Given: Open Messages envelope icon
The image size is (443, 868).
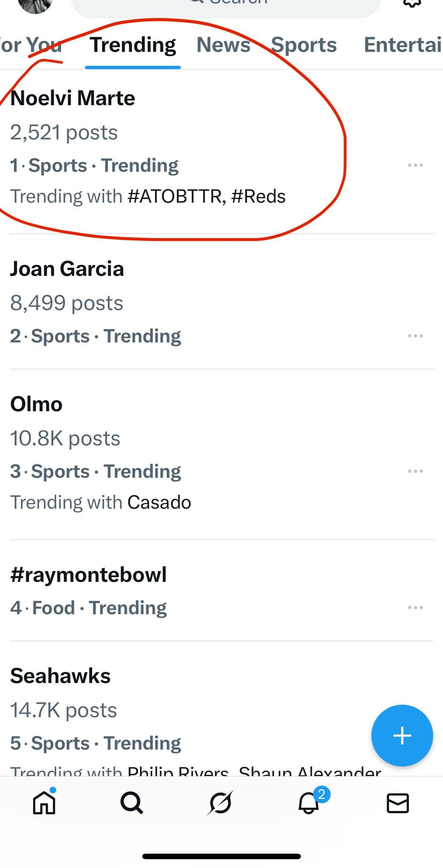Looking at the screenshot, I should [398, 803].
